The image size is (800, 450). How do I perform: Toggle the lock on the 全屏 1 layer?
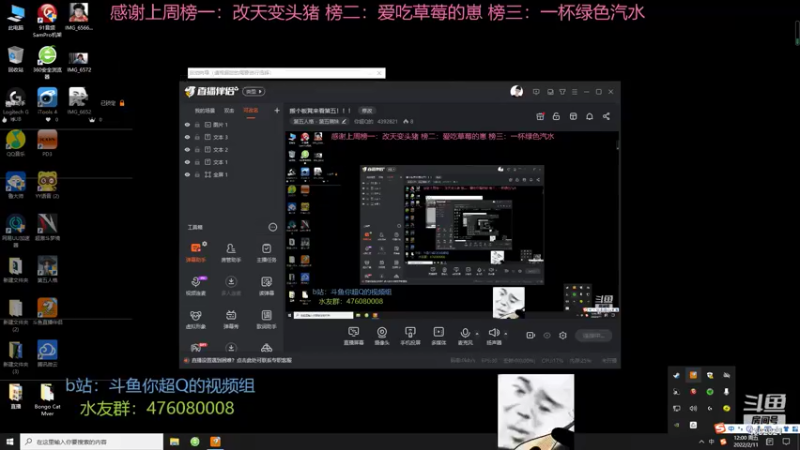click(x=197, y=174)
